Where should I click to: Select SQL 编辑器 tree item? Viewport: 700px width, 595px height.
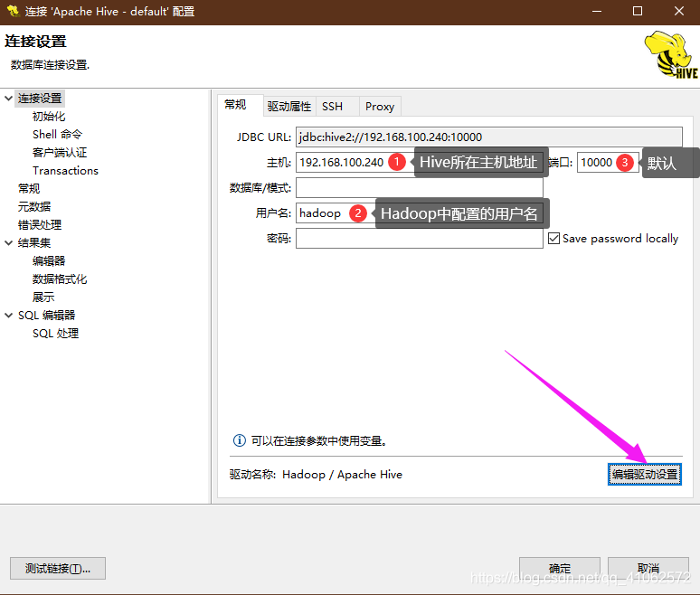point(46,315)
